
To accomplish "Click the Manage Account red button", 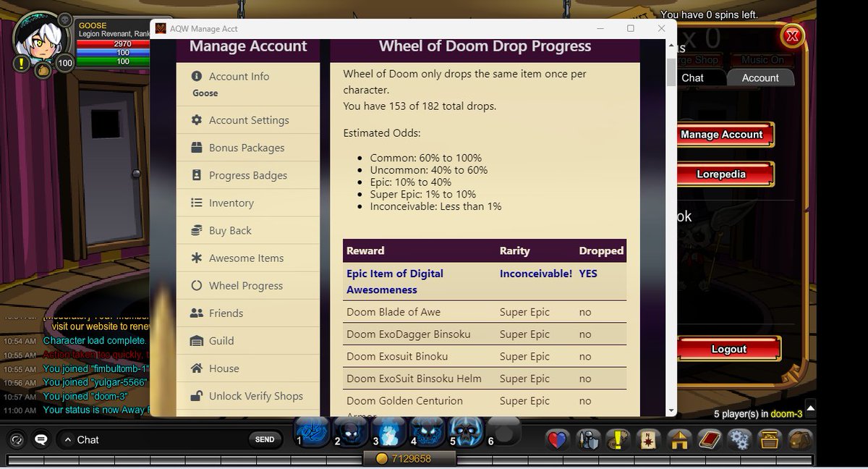I will (x=722, y=135).
